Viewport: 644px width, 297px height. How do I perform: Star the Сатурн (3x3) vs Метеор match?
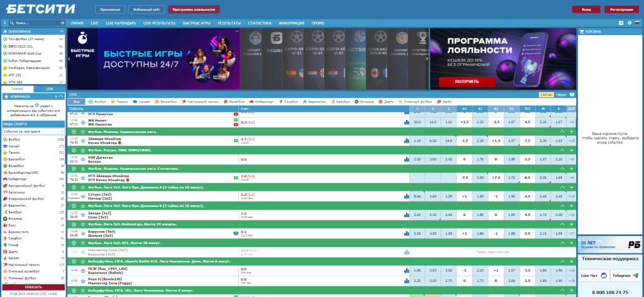coord(84,197)
